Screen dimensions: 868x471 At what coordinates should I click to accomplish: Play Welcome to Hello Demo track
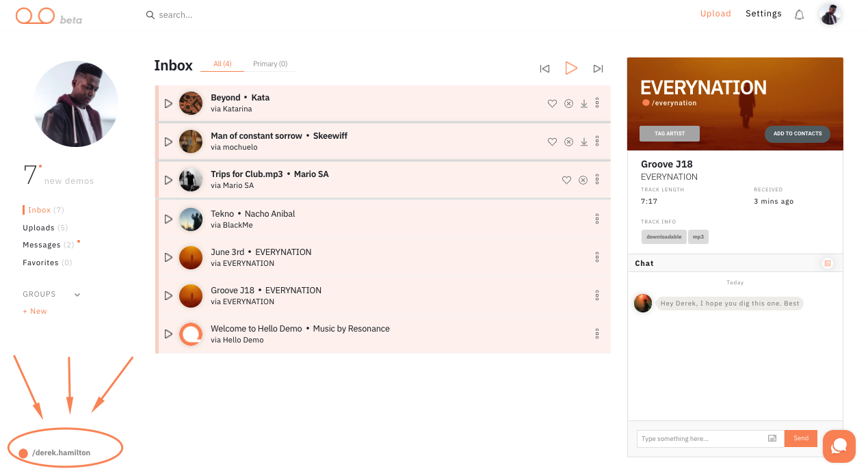pos(168,334)
